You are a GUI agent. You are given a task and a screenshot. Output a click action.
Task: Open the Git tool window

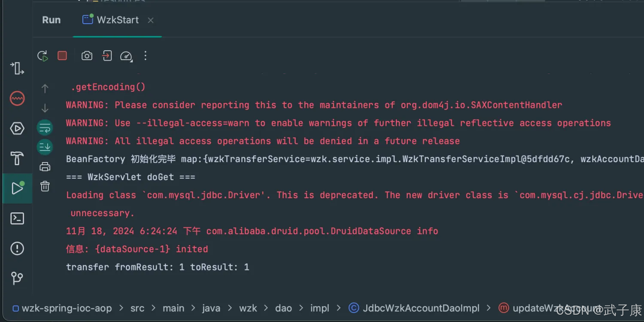coord(17,278)
